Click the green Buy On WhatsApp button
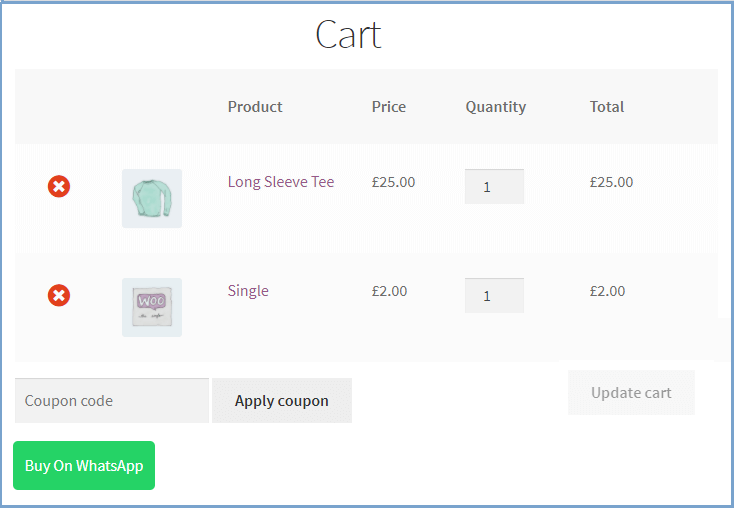Viewport: 734px width, 508px height. [x=84, y=465]
